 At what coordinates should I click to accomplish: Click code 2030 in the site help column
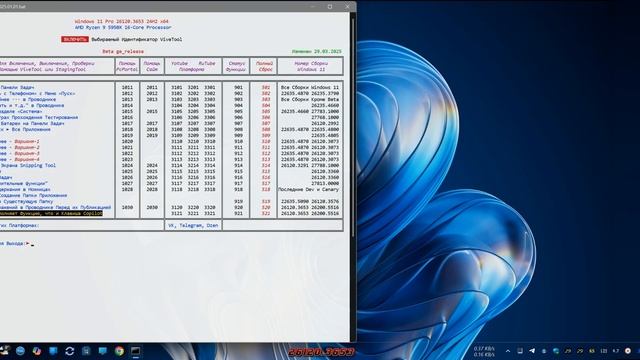(152, 207)
